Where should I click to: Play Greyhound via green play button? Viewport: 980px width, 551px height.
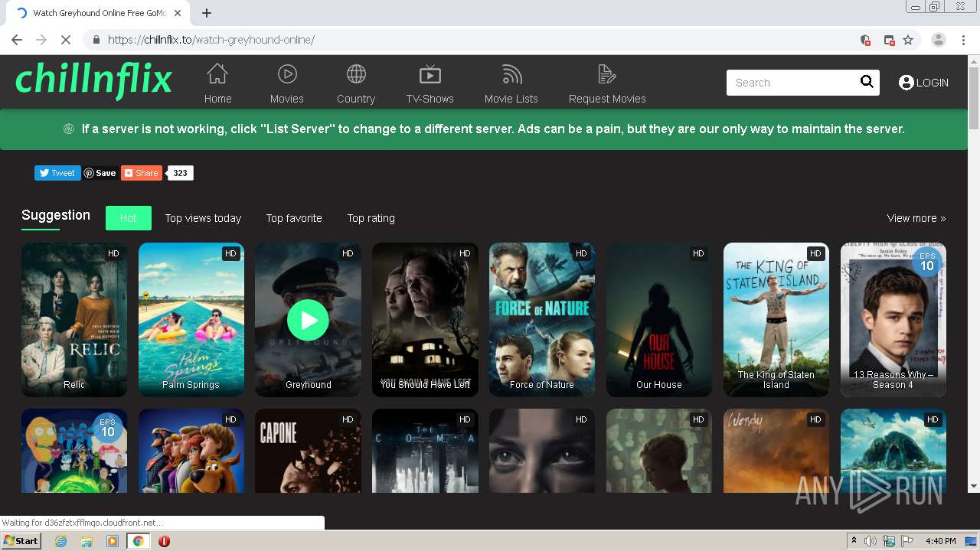click(x=308, y=320)
